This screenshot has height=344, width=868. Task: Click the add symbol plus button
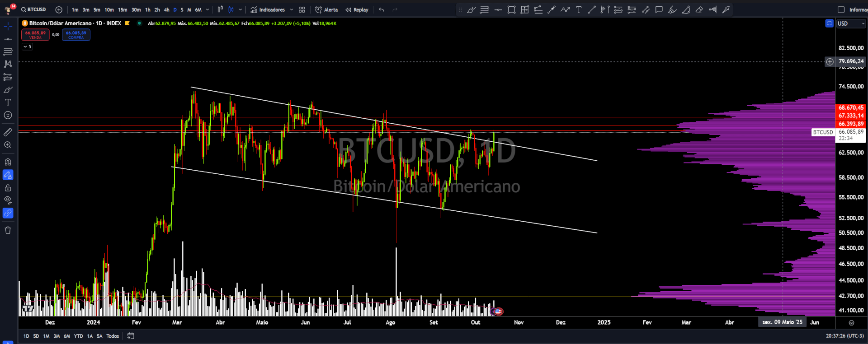pyautogui.click(x=59, y=9)
